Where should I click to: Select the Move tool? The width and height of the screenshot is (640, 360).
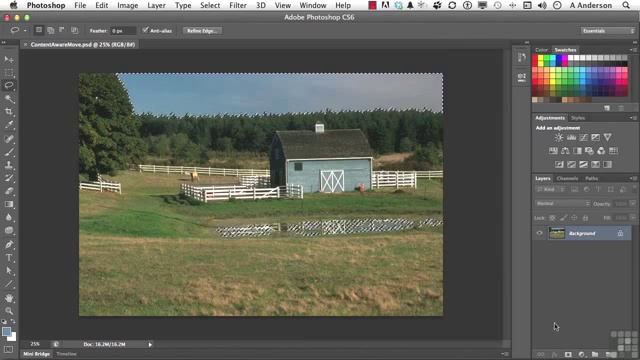(x=9, y=60)
